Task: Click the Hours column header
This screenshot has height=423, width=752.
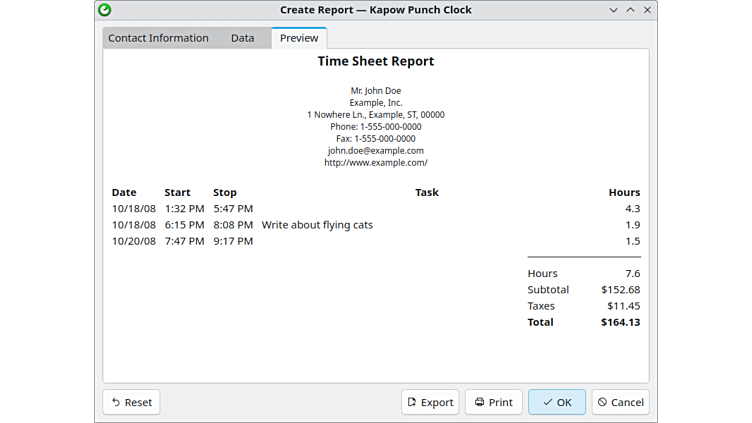Action: [624, 192]
